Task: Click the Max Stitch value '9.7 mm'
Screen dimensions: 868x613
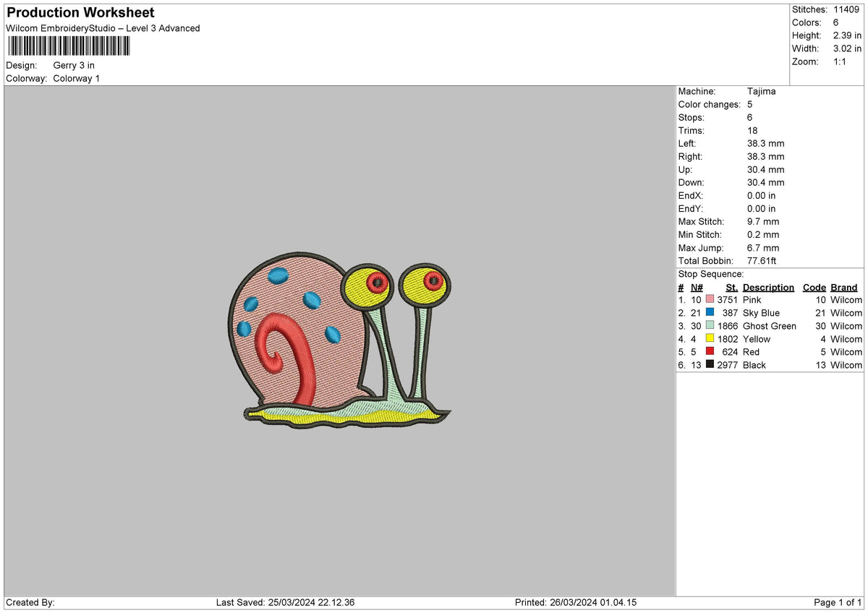Action: (763, 221)
